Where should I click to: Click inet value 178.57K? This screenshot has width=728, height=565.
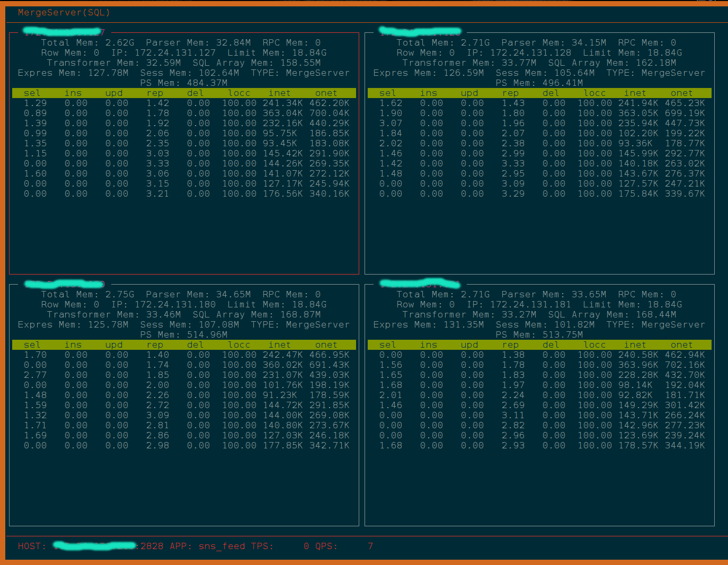[638, 445]
